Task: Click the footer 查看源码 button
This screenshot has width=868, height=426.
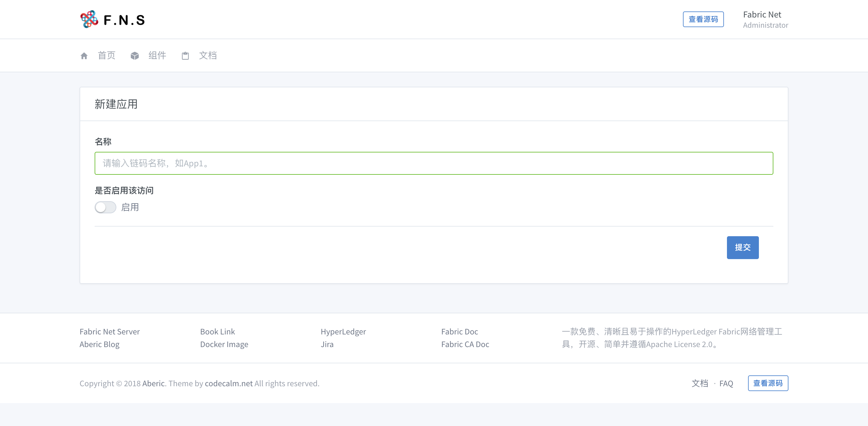Action: point(768,383)
